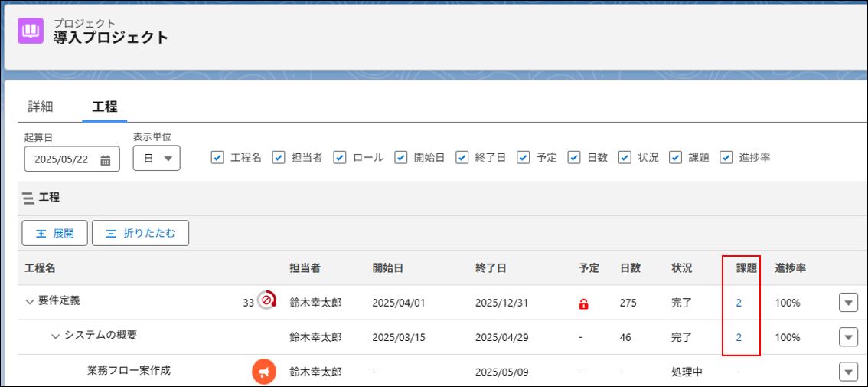This screenshot has height=387, width=868.
Task: Click the purple project book icon
Action: coord(31,31)
